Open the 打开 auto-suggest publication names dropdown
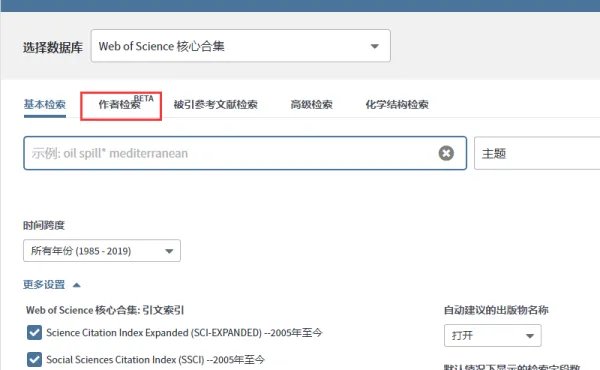The width and height of the screenshot is (600, 370). (492, 336)
